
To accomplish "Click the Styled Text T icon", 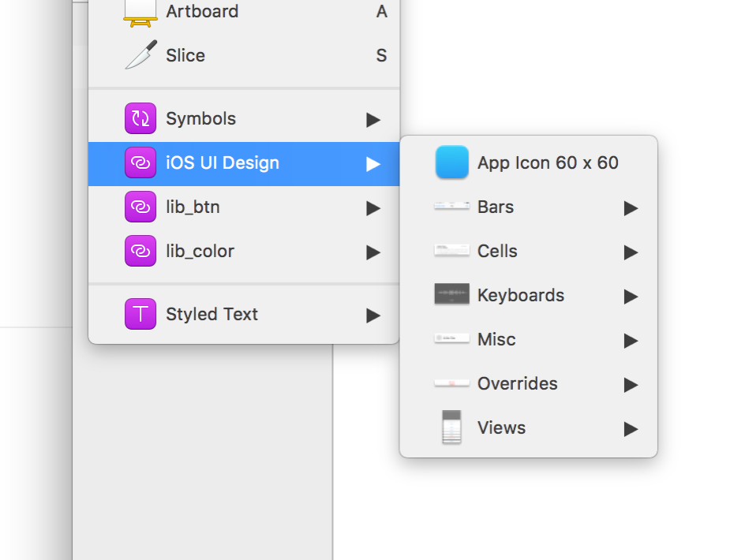I will click(x=140, y=314).
